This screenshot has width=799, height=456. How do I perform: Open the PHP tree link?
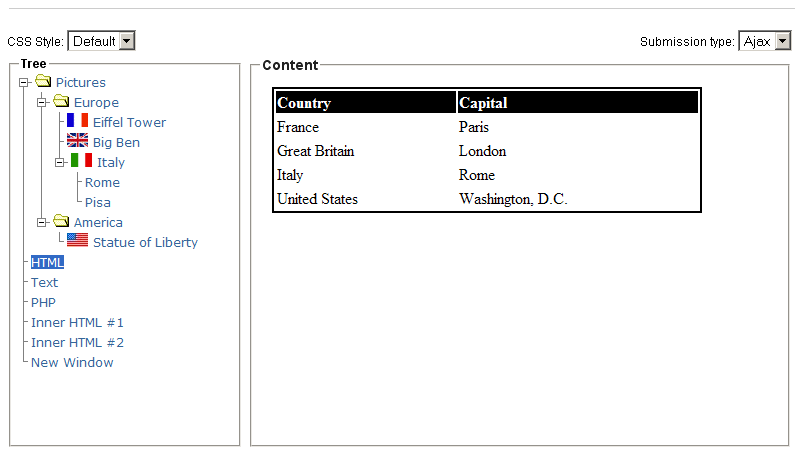point(43,302)
